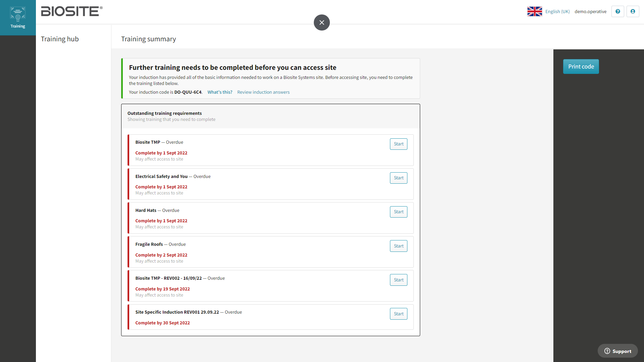This screenshot has width=644, height=362.
Task: Click the Biosite logo
Action: [x=72, y=11]
